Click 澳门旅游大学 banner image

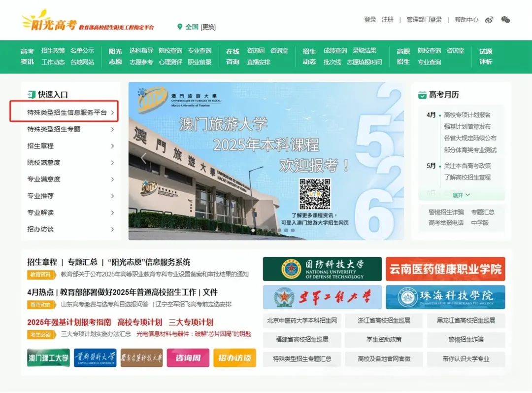point(266,161)
